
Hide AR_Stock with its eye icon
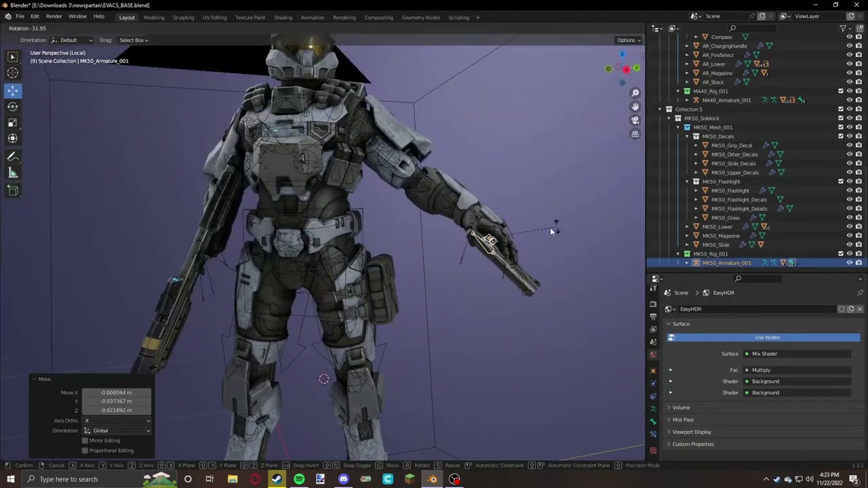pyautogui.click(x=849, y=82)
